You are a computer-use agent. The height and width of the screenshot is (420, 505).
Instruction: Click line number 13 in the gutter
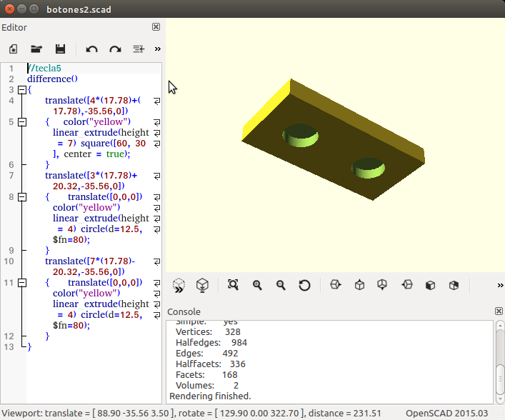(x=9, y=347)
